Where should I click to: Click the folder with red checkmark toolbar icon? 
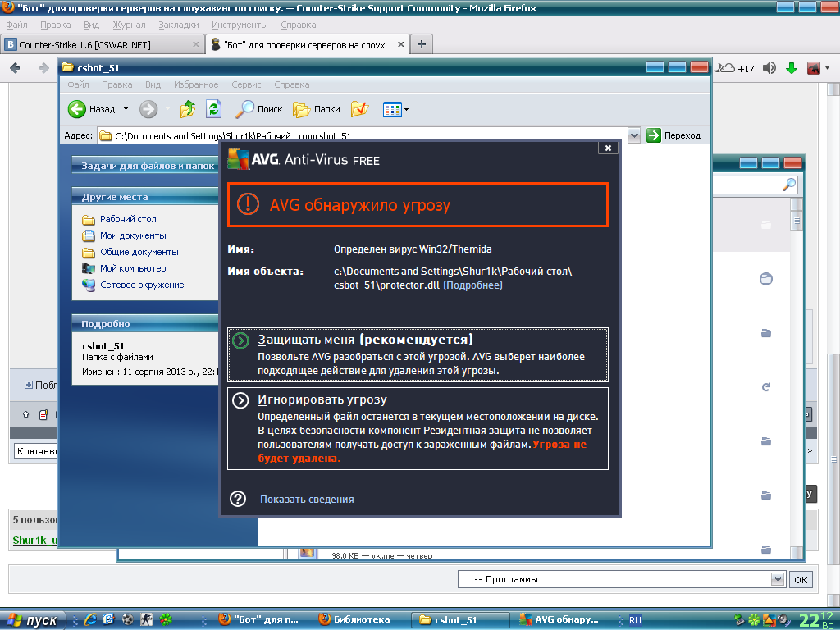pos(359,109)
